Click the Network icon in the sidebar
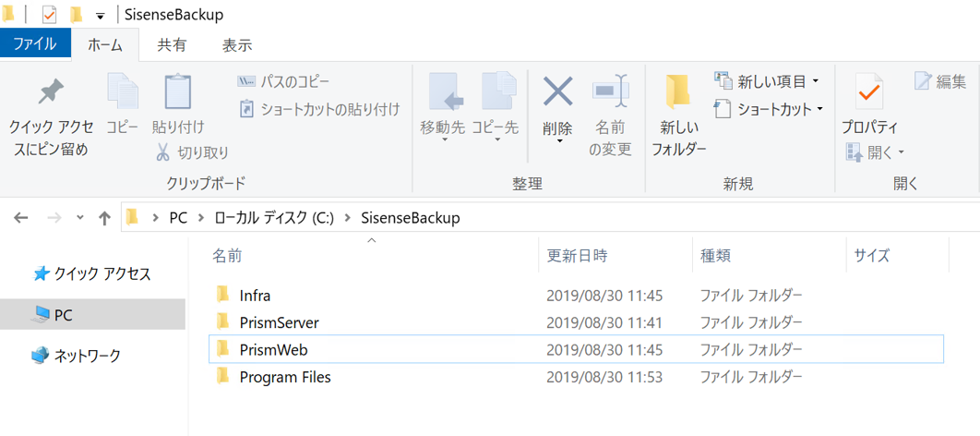 [40, 356]
